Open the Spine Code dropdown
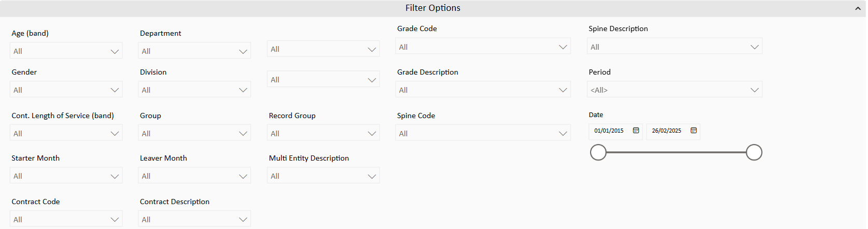 483,133
